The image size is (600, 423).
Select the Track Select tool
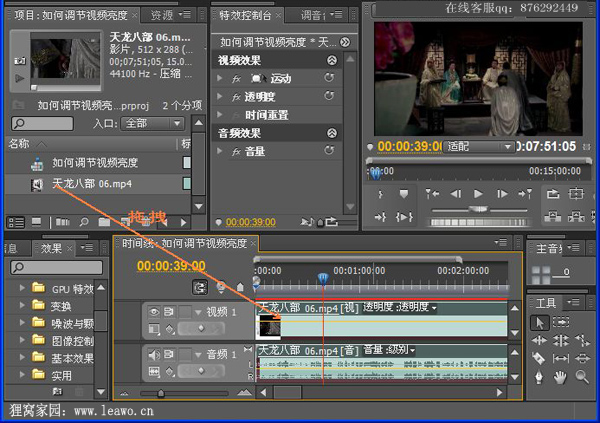561,322
